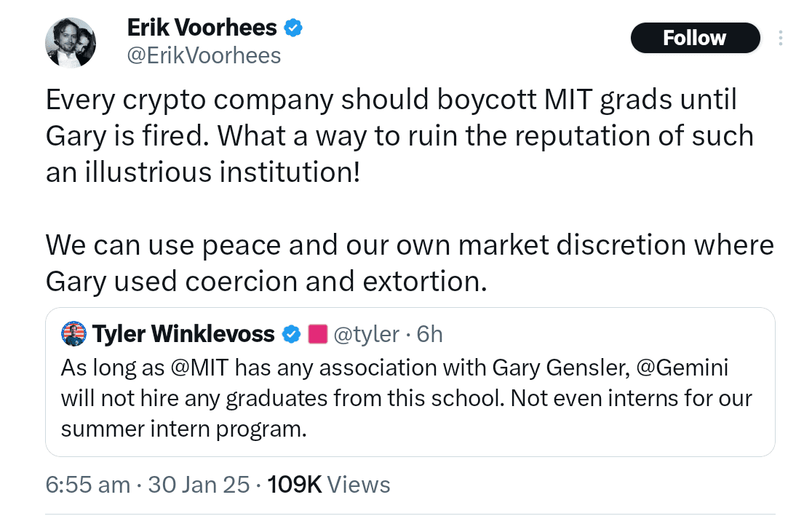The height and width of the screenshot is (516, 812).
Task: Click Erik Voorhees's verified checkmark badge
Action: click(x=294, y=27)
